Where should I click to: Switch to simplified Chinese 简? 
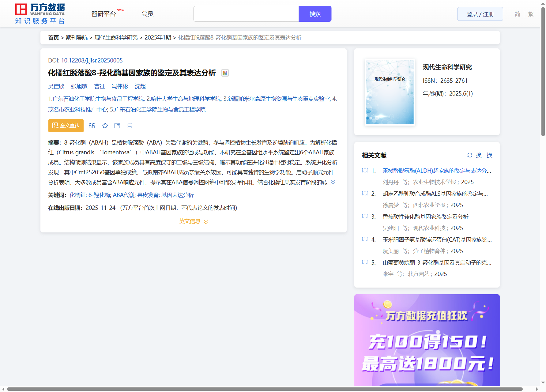[x=517, y=14]
